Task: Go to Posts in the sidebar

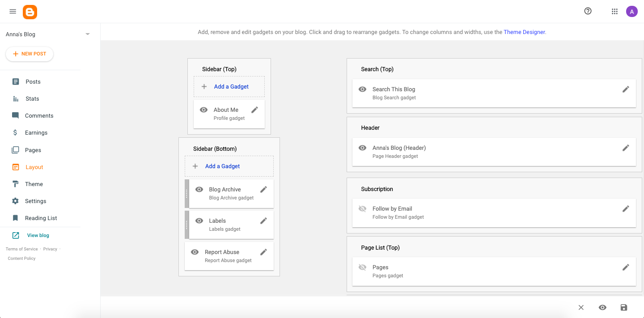Action: coord(33,82)
